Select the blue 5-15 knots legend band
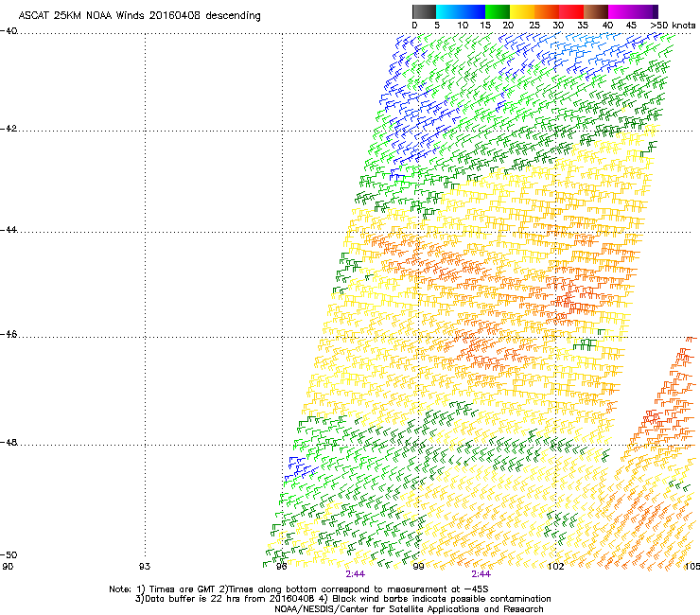This screenshot has height=615, width=700. pos(461,11)
